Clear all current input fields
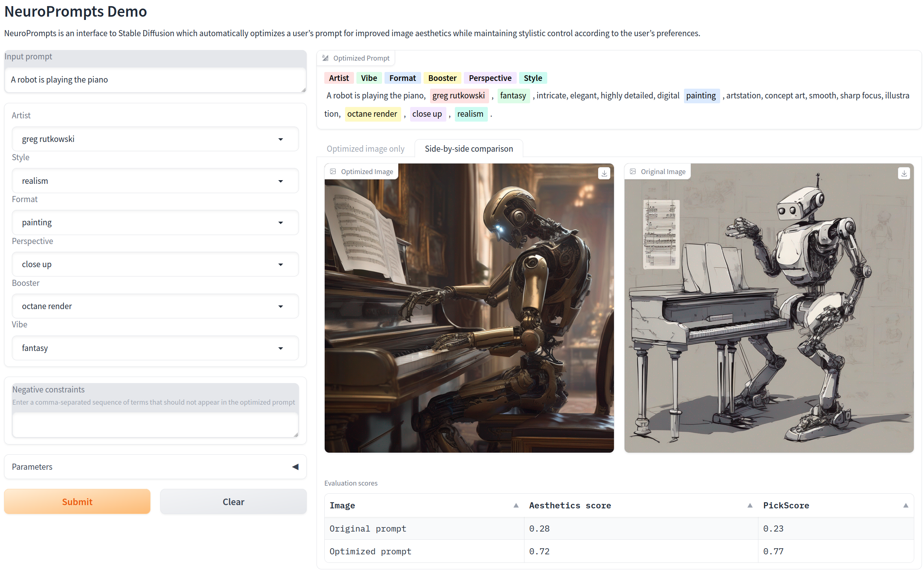This screenshot has width=924, height=571. pyautogui.click(x=233, y=502)
